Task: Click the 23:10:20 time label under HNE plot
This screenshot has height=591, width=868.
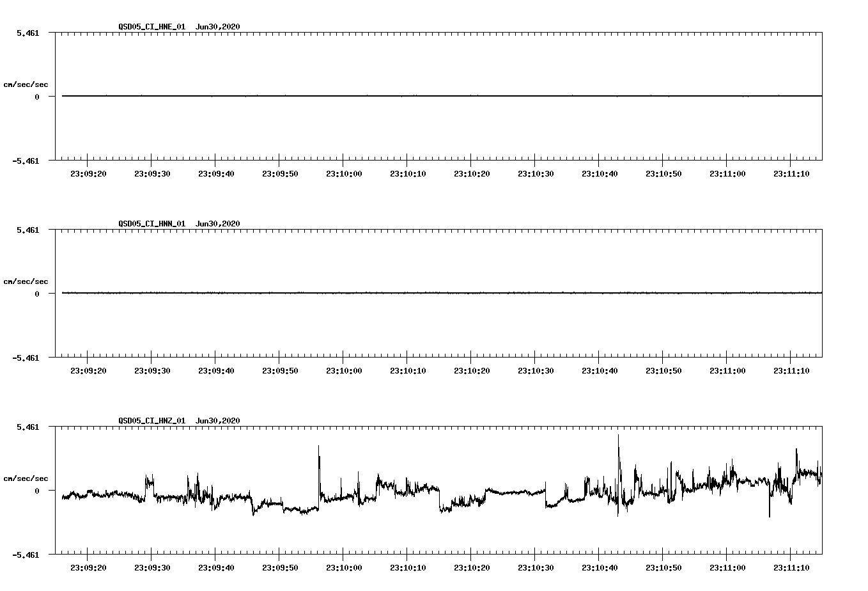Action: [x=472, y=174]
